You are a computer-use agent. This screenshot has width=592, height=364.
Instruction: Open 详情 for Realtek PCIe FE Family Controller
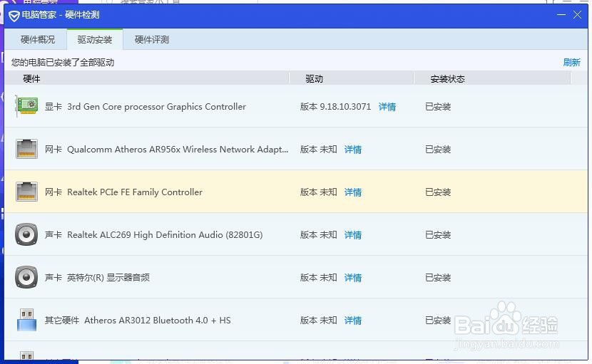coord(353,192)
